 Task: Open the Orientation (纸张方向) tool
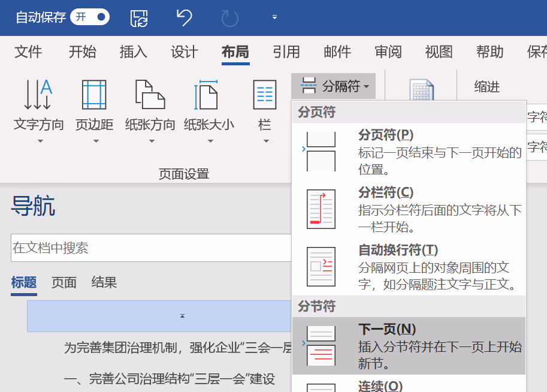click(x=150, y=111)
